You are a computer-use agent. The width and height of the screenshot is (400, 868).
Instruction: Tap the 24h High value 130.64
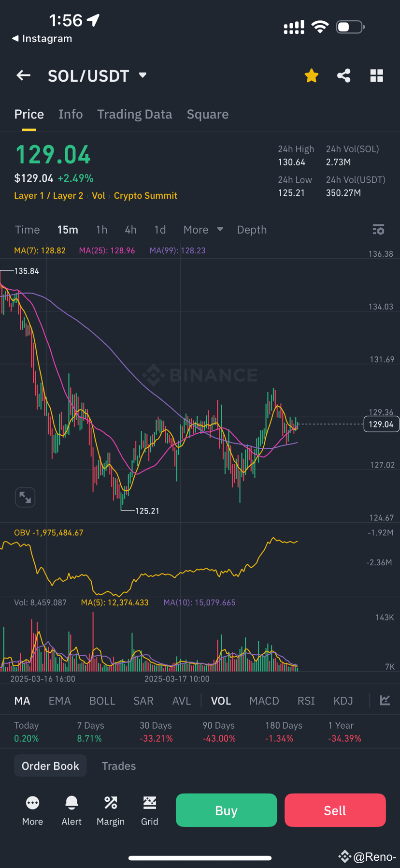point(291,162)
